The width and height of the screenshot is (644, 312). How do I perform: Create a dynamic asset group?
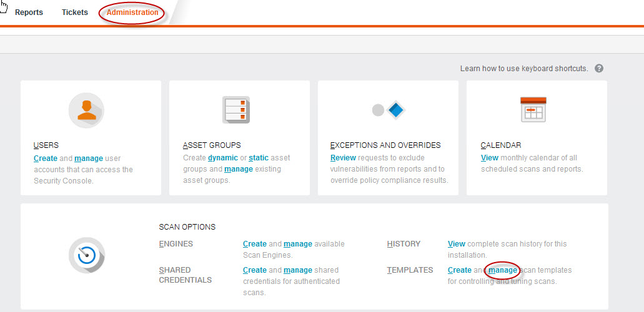[223, 158]
